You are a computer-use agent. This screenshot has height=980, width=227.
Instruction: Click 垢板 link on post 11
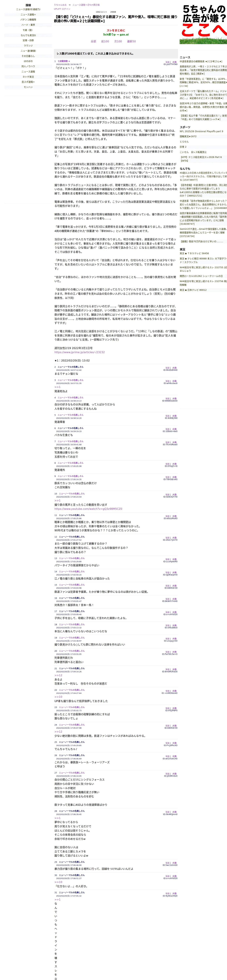point(167,517)
